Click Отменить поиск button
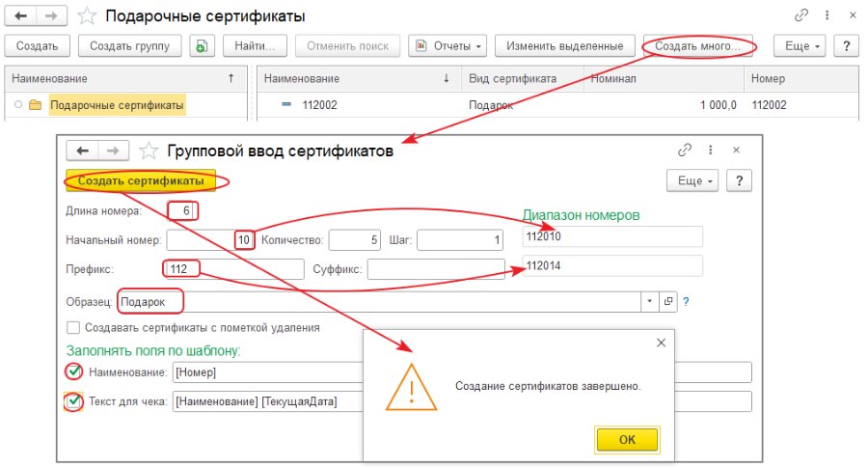The height and width of the screenshot is (468, 868). pos(347,46)
